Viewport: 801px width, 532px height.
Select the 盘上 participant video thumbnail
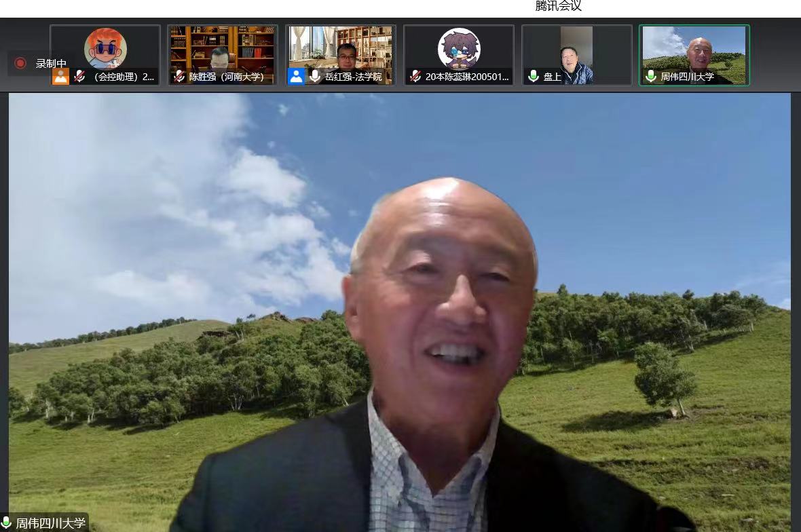tap(576, 47)
